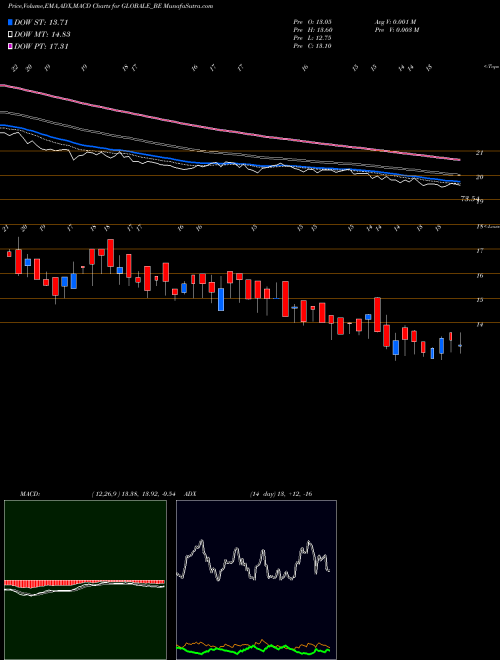Screen dimensions: 500x660
Task: Click the 17 price axis label
Action: (x=479, y=251)
